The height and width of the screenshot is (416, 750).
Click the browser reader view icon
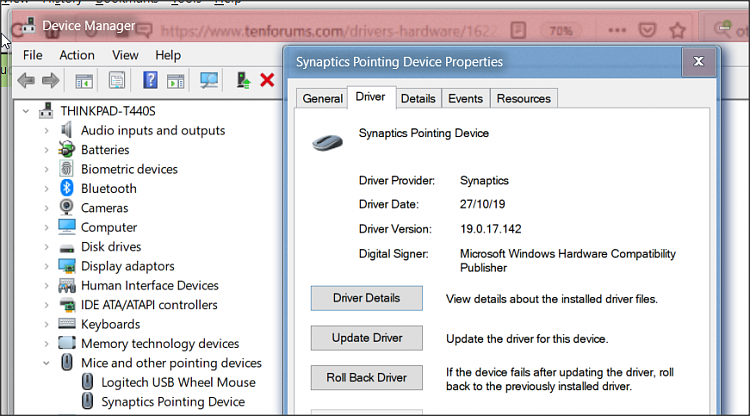(518, 31)
